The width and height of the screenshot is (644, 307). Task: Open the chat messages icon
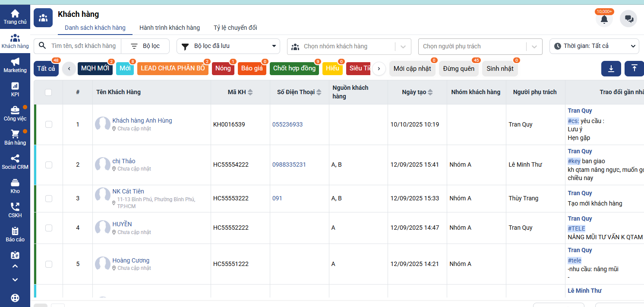628,19
